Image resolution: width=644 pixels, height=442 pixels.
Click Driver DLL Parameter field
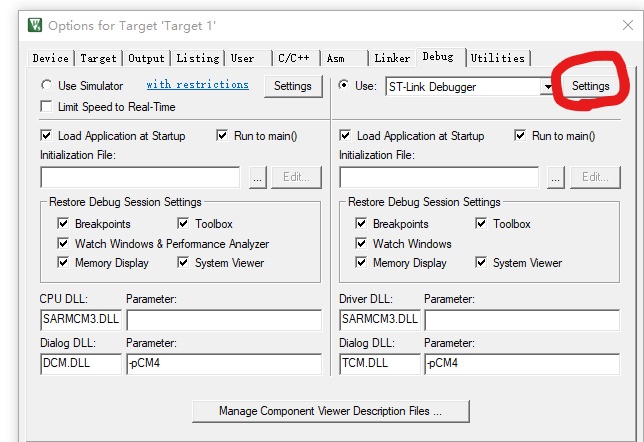click(x=522, y=320)
